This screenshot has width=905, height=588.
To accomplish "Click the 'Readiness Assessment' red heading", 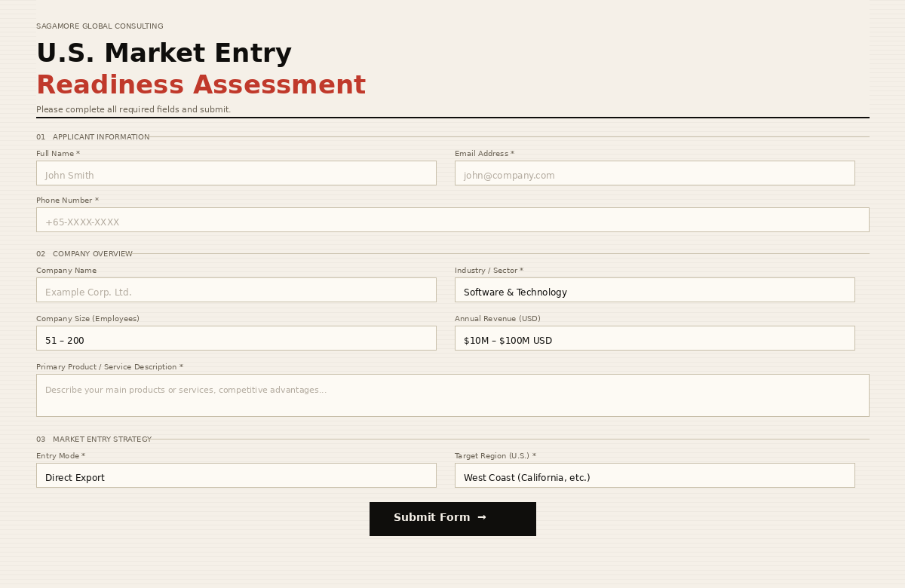I will (201, 85).
